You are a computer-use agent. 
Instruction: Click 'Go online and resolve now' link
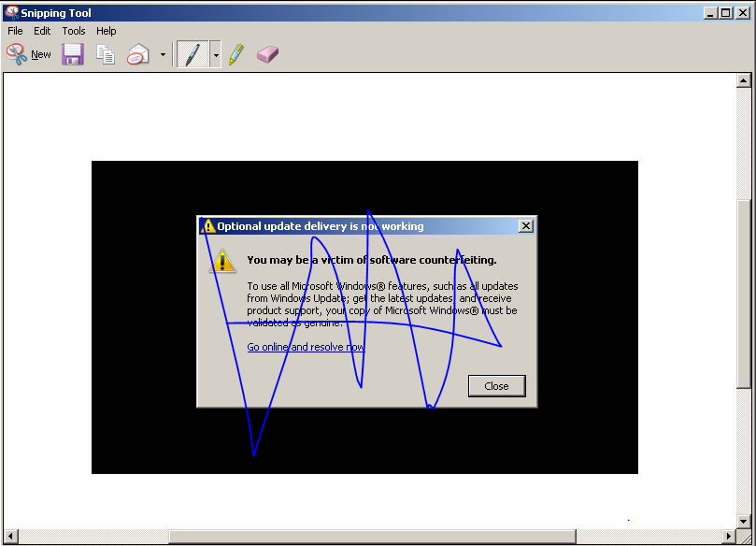point(306,347)
